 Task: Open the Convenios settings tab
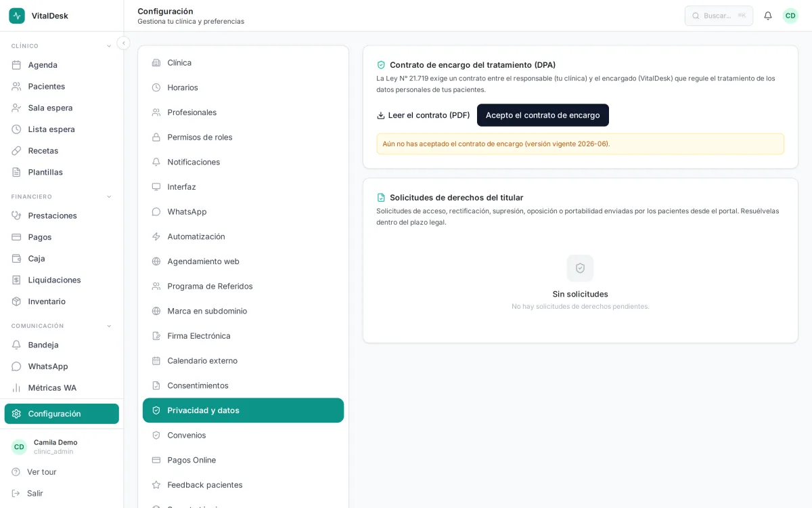(x=243, y=436)
